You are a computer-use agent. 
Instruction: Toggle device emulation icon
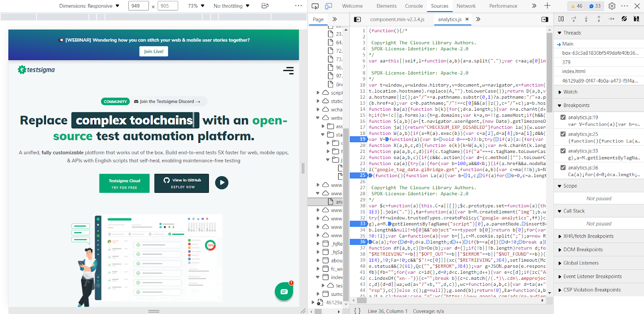[x=328, y=6]
